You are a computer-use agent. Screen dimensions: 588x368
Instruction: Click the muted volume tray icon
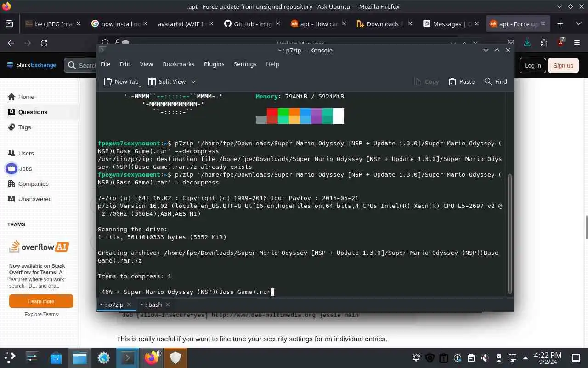[x=485, y=357]
